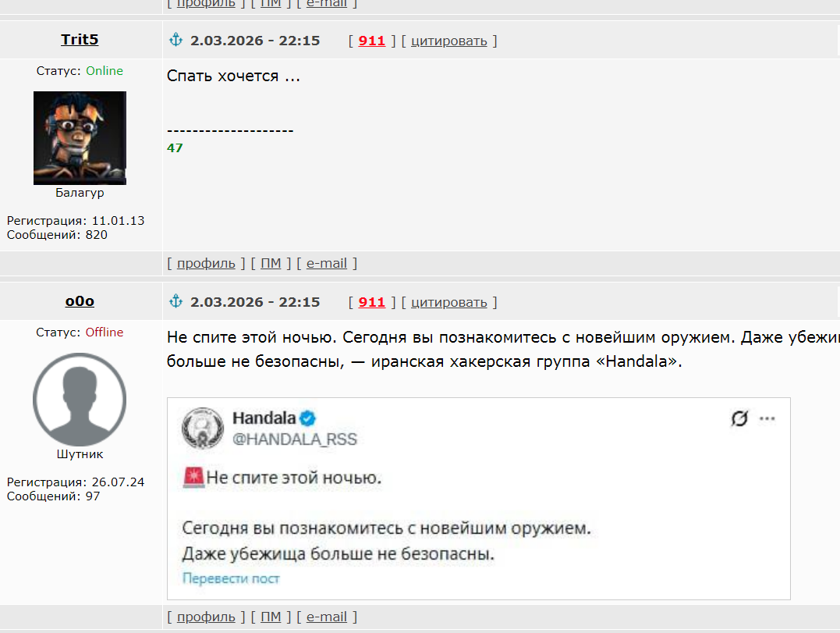Screen dimensions: 840x633
Task: Click Trit5 signature number 47
Action: tap(175, 148)
